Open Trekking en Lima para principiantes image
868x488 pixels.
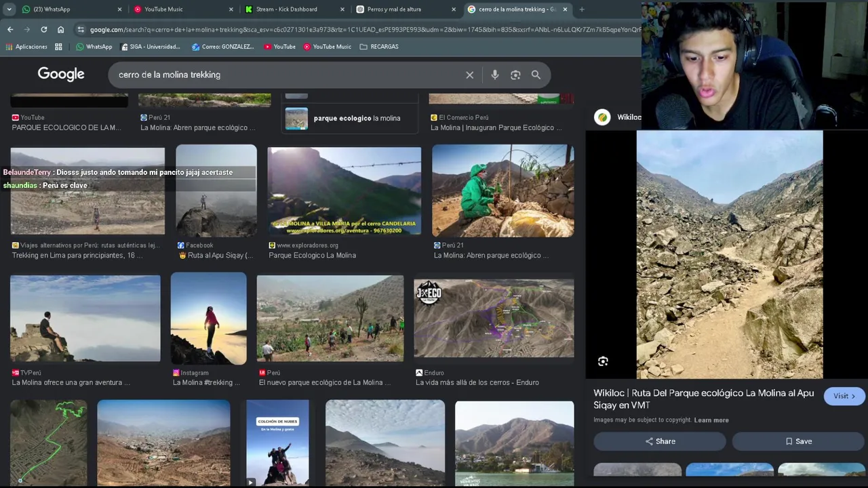87,190
